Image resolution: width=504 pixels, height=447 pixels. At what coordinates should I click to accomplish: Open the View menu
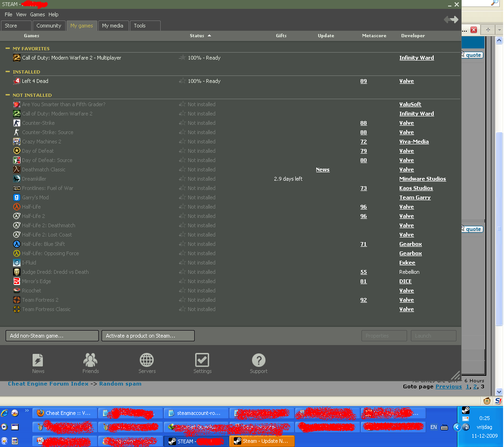21,14
